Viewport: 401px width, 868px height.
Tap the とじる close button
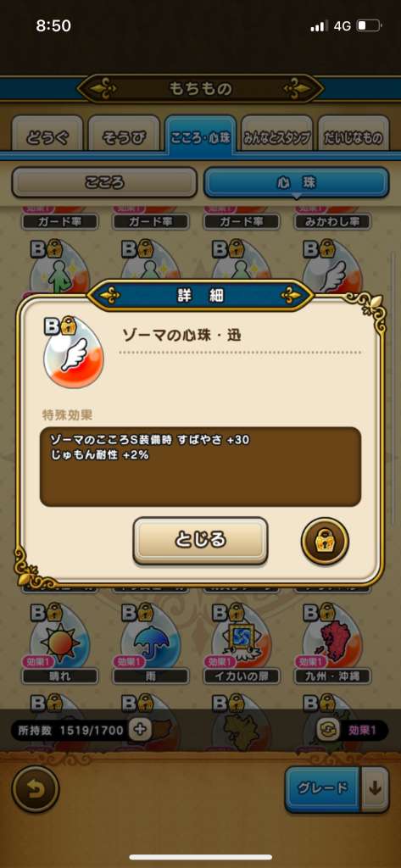pos(200,540)
